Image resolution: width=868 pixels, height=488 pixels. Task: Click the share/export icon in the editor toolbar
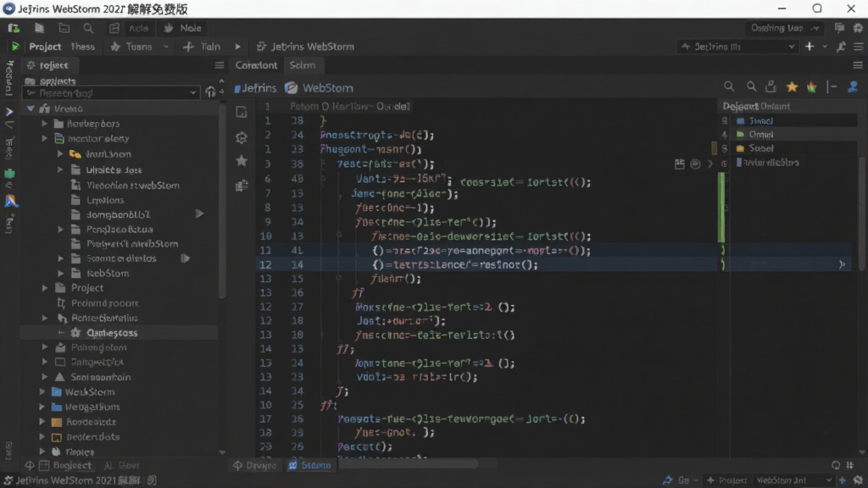coord(771,87)
